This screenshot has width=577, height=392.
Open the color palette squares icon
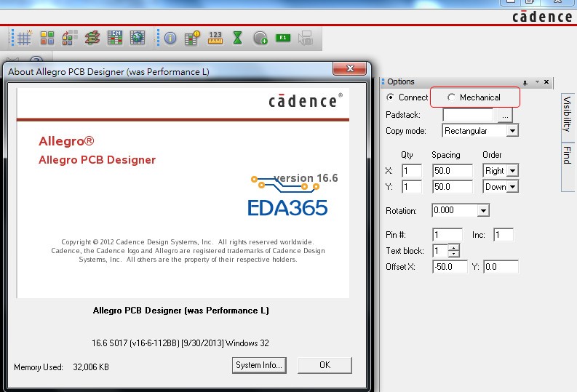coord(47,38)
